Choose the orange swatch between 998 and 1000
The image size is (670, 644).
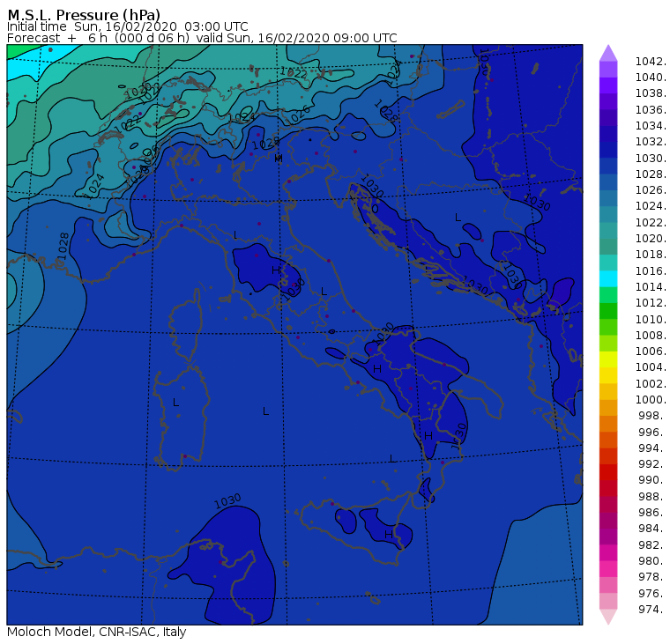pos(608,407)
